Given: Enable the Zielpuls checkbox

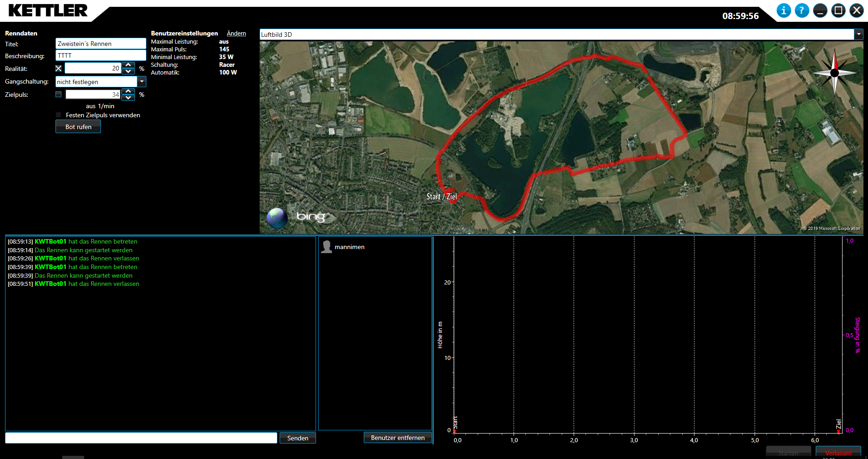Looking at the screenshot, I should pyautogui.click(x=59, y=95).
